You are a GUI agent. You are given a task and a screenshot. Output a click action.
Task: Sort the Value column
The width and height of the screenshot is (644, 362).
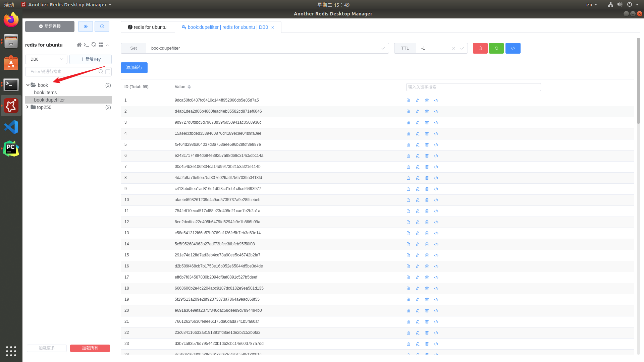click(189, 87)
